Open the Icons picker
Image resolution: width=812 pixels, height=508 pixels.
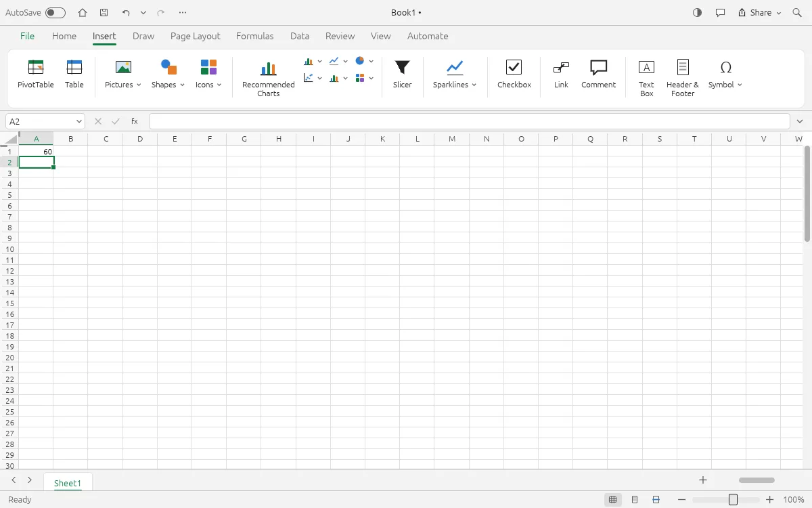click(x=208, y=75)
